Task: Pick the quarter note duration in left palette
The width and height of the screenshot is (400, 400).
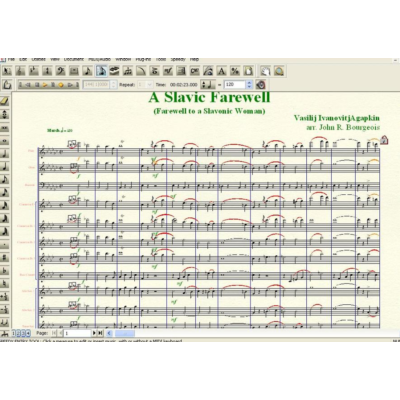Action: (5, 167)
